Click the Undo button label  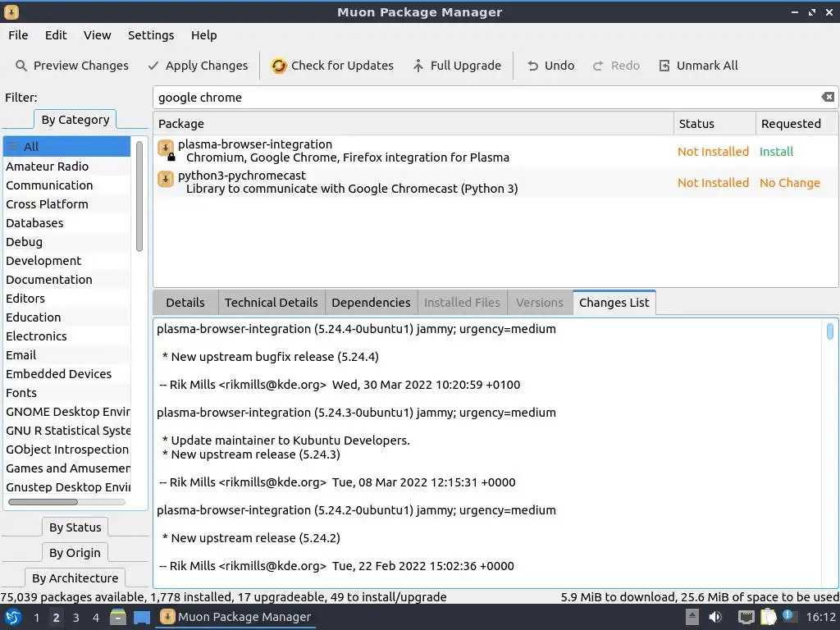[559, 66]
